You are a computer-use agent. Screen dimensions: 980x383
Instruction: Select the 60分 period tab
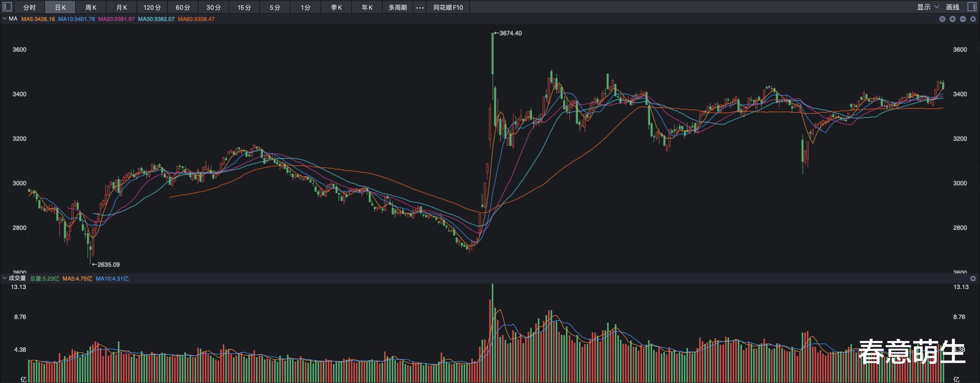click(183, 8)
